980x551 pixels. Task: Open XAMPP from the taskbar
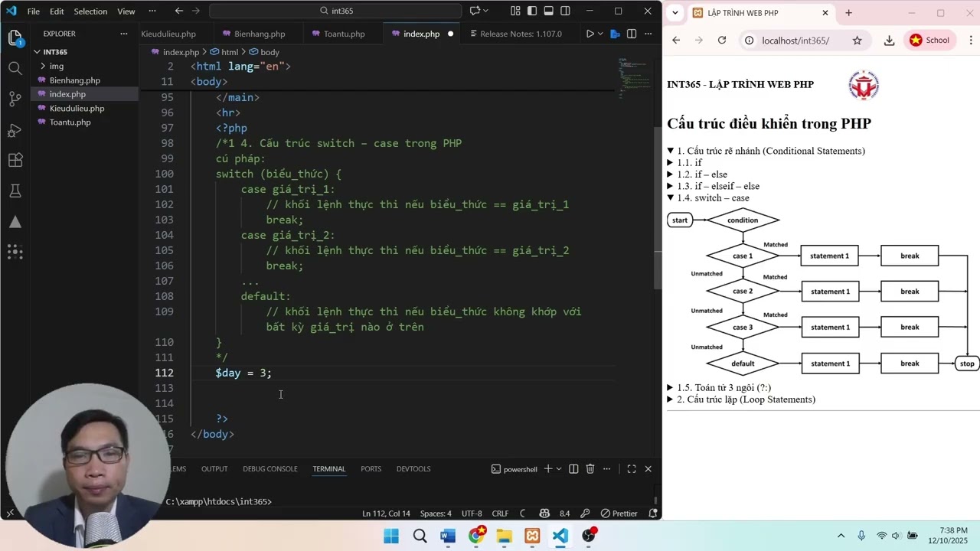pos(532,536)
